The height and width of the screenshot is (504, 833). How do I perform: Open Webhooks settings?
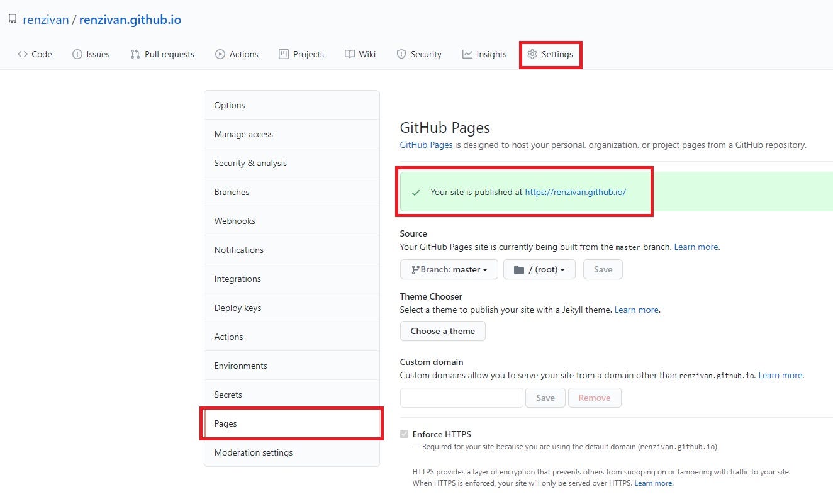click(x=292, y=221)
